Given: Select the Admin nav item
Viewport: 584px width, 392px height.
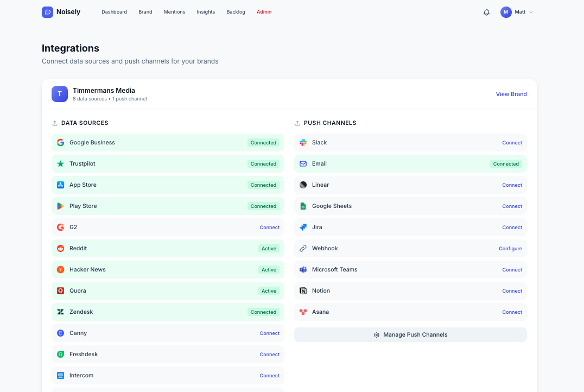Looking at the screenshot, I should click(264, 12).
